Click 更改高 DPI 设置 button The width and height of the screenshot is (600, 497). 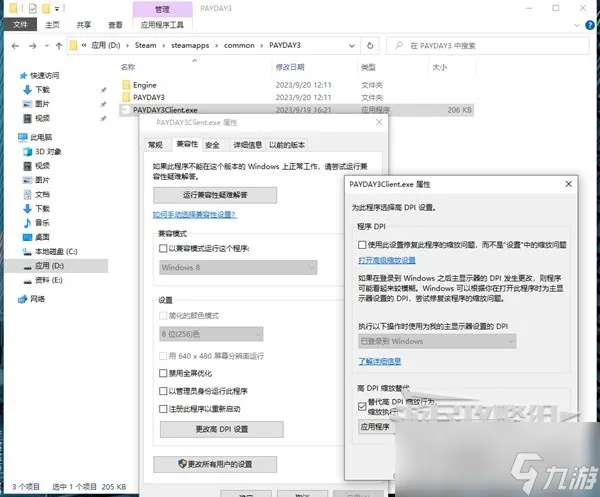point(222,429)
